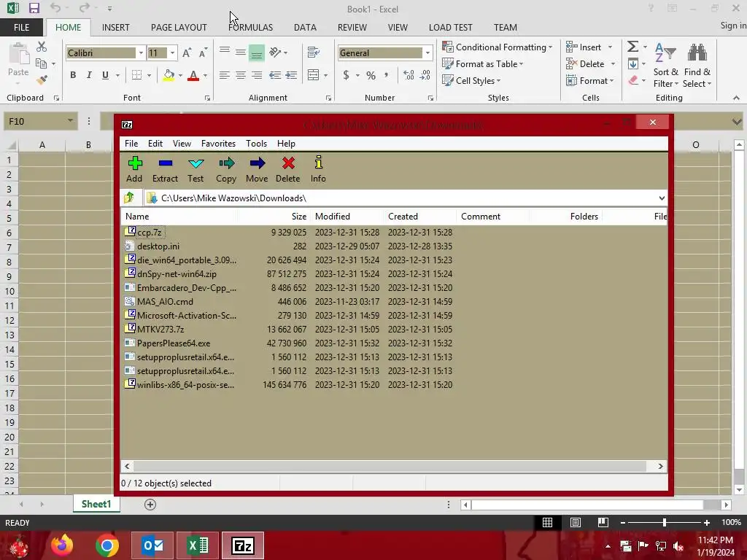
Task: Open Find & Select binoculars menu
Action: tap(697, 65)
